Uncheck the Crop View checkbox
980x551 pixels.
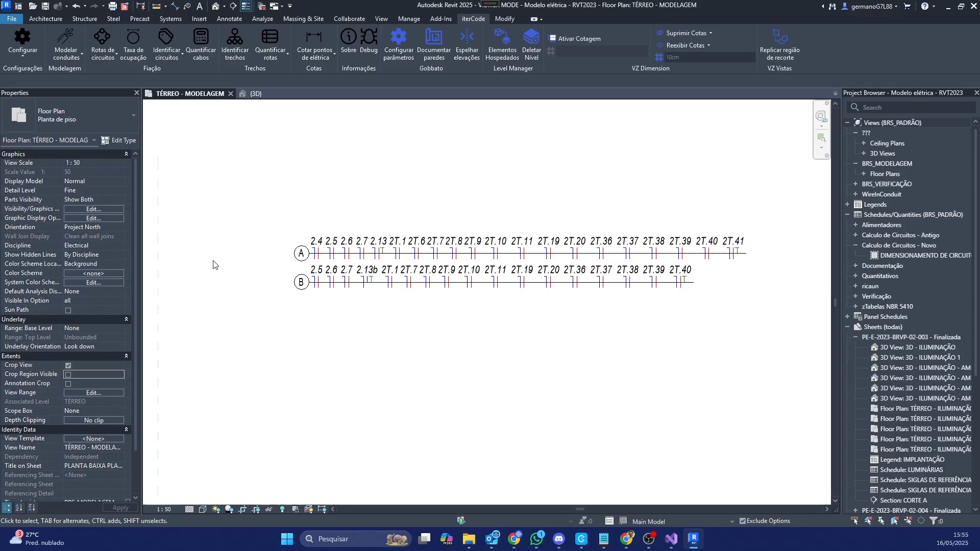(68, 365)
